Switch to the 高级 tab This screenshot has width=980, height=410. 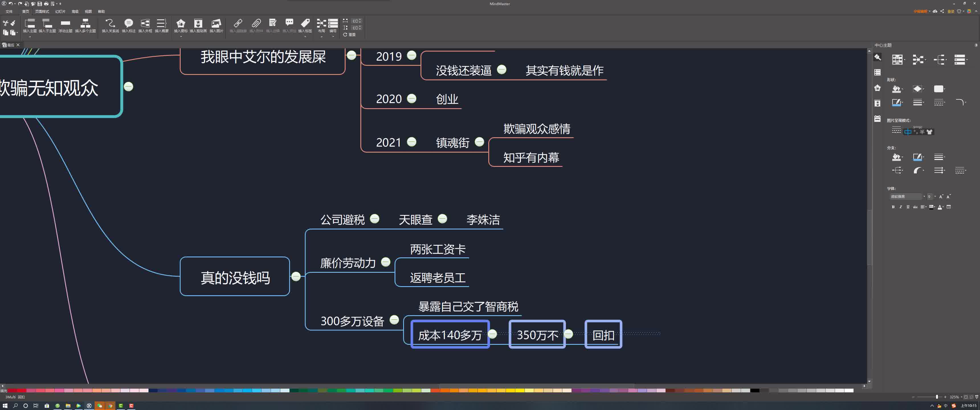(x=75, y=11)
